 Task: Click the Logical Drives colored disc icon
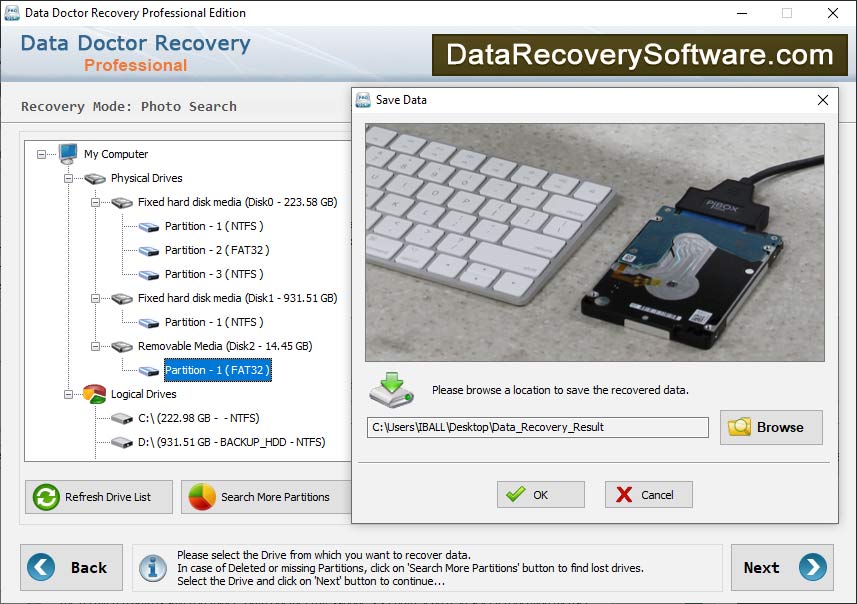[95, 394]
